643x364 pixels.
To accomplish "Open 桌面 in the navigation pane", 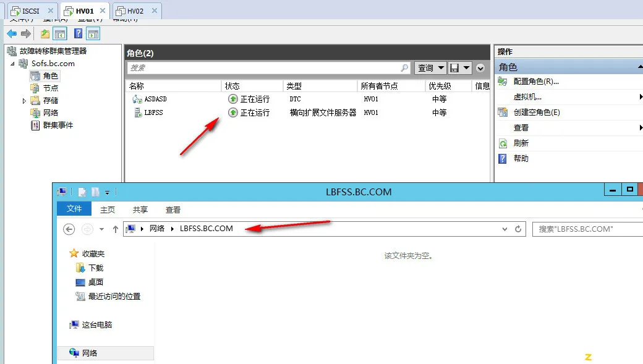I will [x=96, y=282].
